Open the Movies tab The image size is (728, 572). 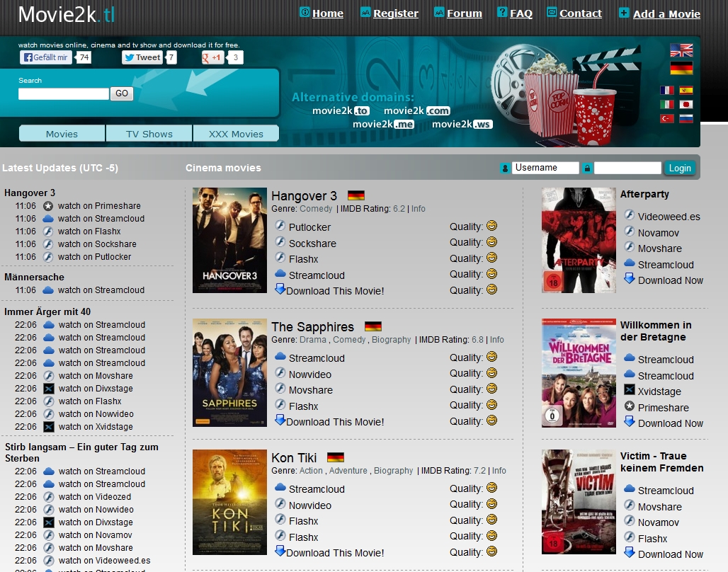[x=62, y=134]
